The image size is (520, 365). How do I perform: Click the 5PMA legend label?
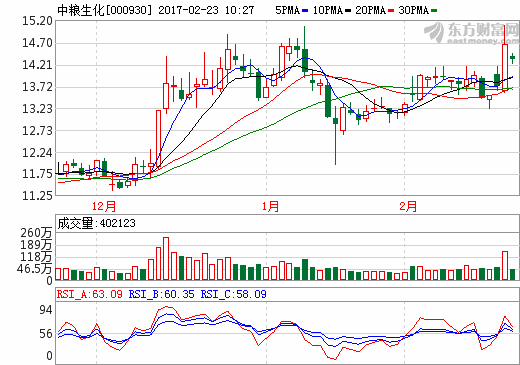tap(287, 10)
